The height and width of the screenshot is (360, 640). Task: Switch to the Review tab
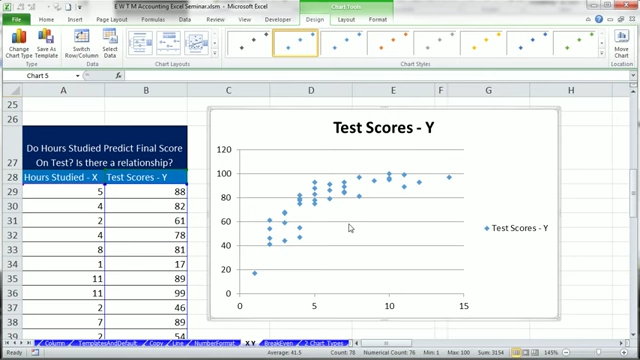click(x=215, y=20)
